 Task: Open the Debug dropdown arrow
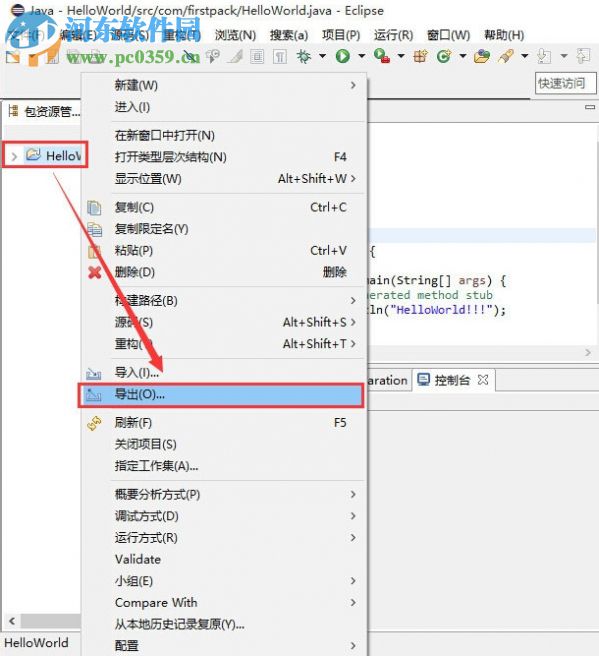323,56
